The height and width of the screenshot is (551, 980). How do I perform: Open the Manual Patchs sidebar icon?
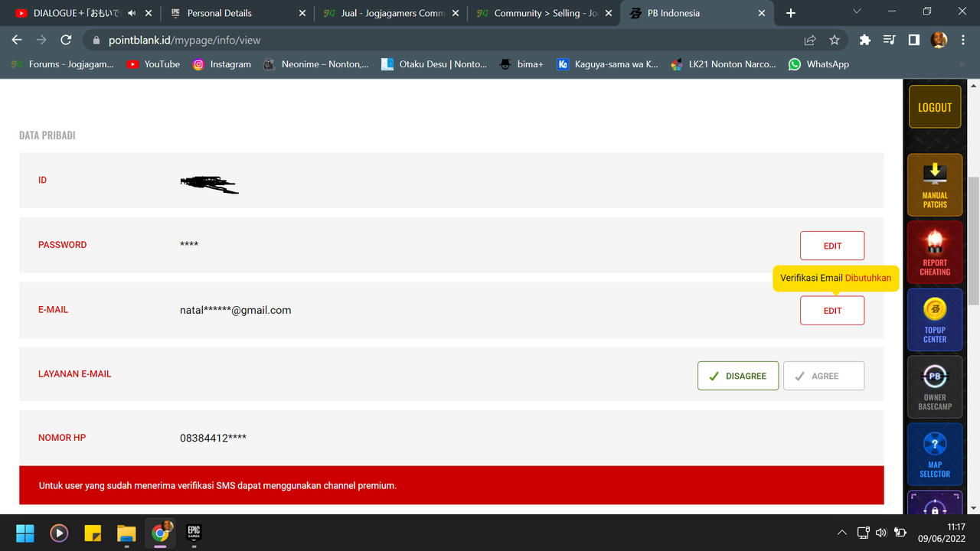click(935, 185)
